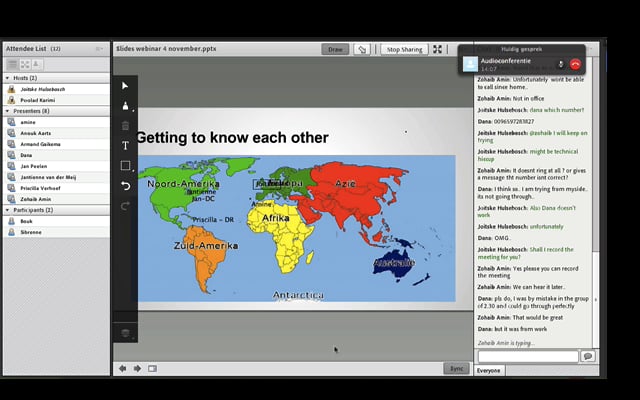Enter full screen for share pod
Screen dimensions: 640x400
click(x=437, y=49)
